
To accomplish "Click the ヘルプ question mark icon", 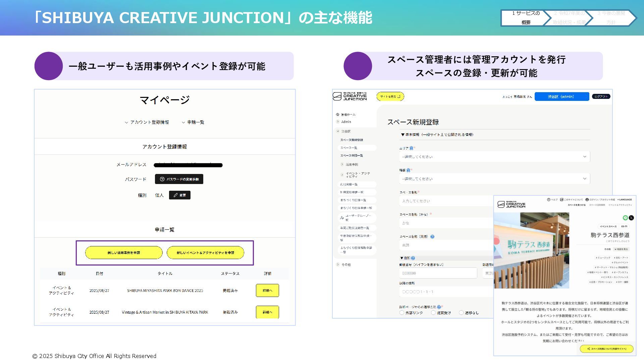I will click(x=549, y=200).
